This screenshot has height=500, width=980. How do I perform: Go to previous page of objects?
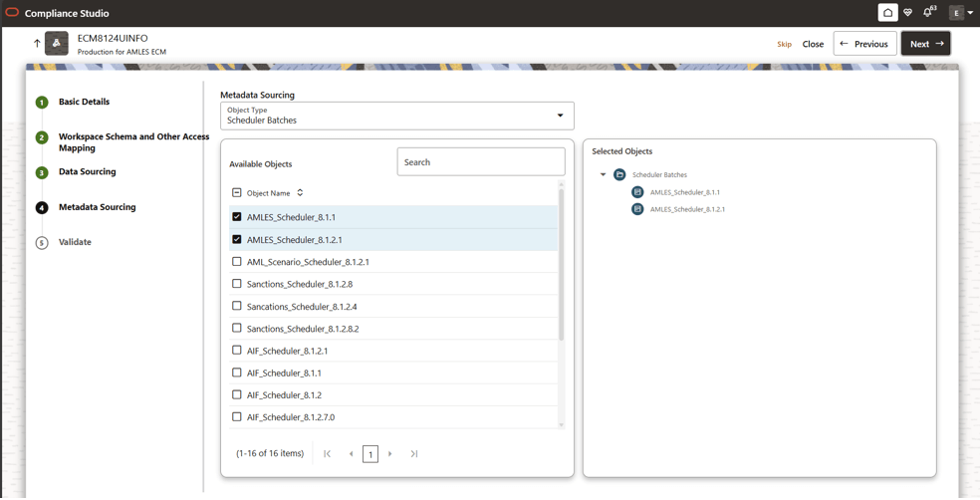351,454
